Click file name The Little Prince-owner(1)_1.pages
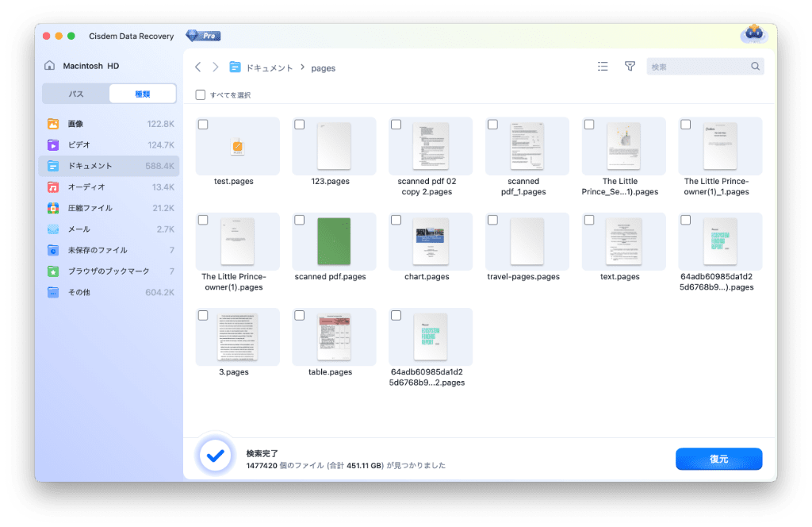Viewport: 812px width, 527px height. [x=716, y=187]
